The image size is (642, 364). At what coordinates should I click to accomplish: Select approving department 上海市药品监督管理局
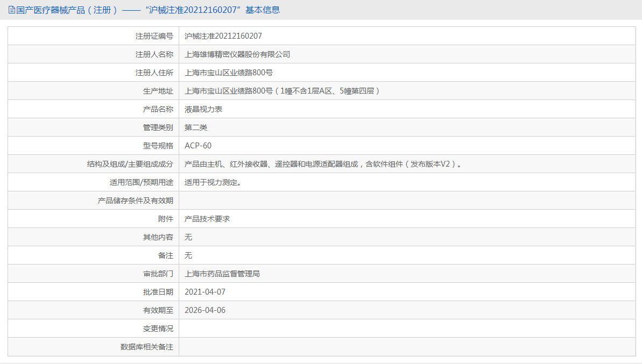222,274
